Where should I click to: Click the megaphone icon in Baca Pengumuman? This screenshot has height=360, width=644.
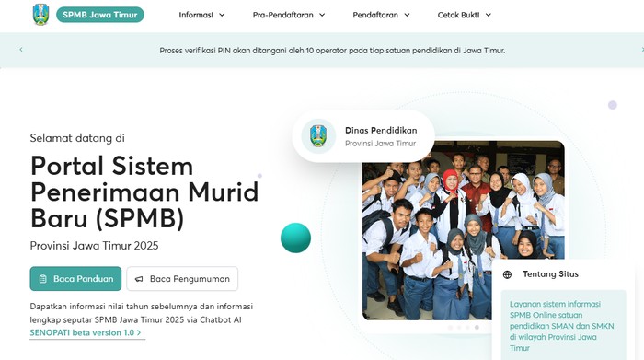coord(139,279)
